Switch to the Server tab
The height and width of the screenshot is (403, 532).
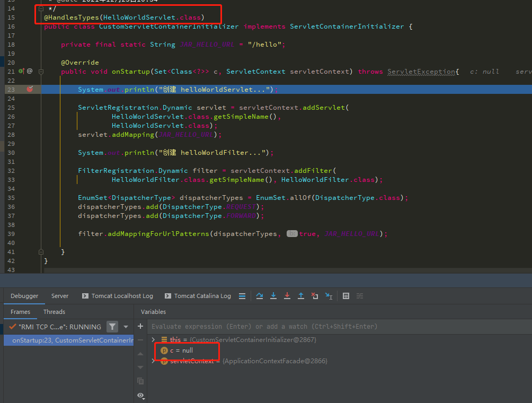pyautogui.click(x=60, y=296)
